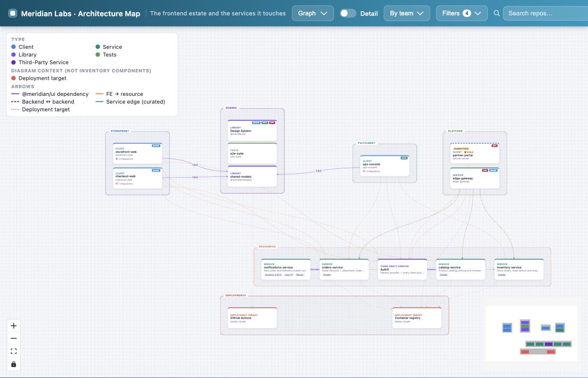Image resolution: width=588 pixels, height=378 pixels.
Task: Click the SUNSETTING badge on partner-portal
Action: [x=461, y=149]
